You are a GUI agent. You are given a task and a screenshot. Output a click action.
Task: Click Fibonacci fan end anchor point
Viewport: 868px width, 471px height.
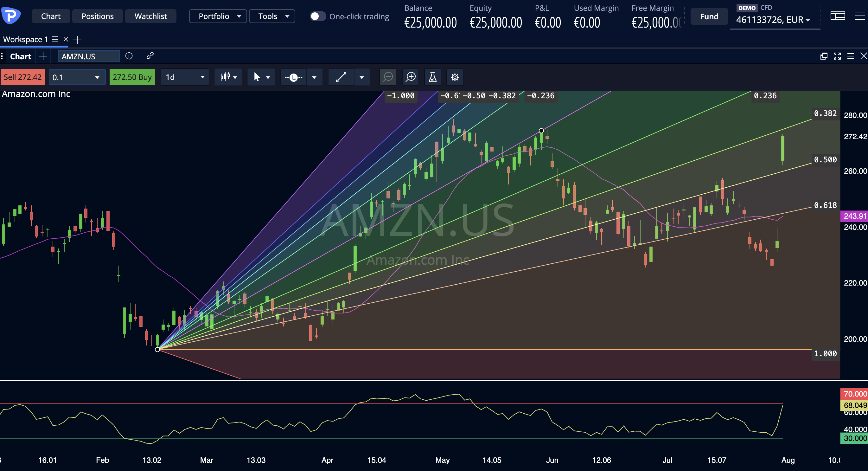pyautogui.click(x=541, y=131)
